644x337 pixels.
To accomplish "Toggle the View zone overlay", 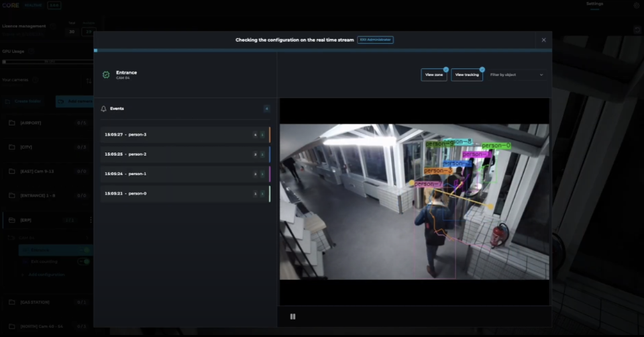I will [x=434, y=75].
